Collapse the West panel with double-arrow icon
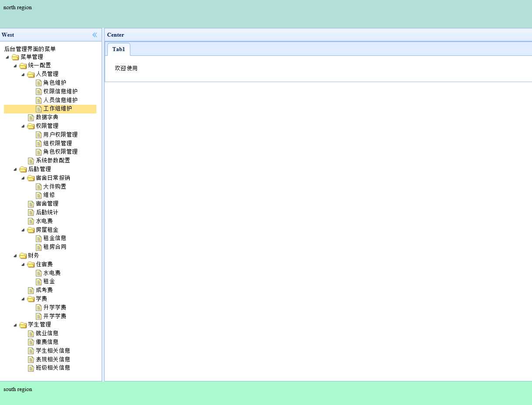532x405 pixels. tap(95, 35)
